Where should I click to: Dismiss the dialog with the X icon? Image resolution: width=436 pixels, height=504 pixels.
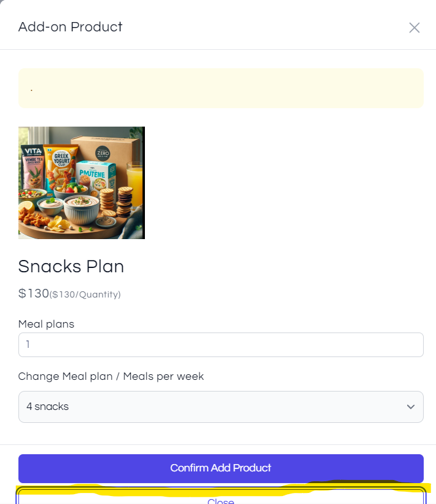[415, 28]
